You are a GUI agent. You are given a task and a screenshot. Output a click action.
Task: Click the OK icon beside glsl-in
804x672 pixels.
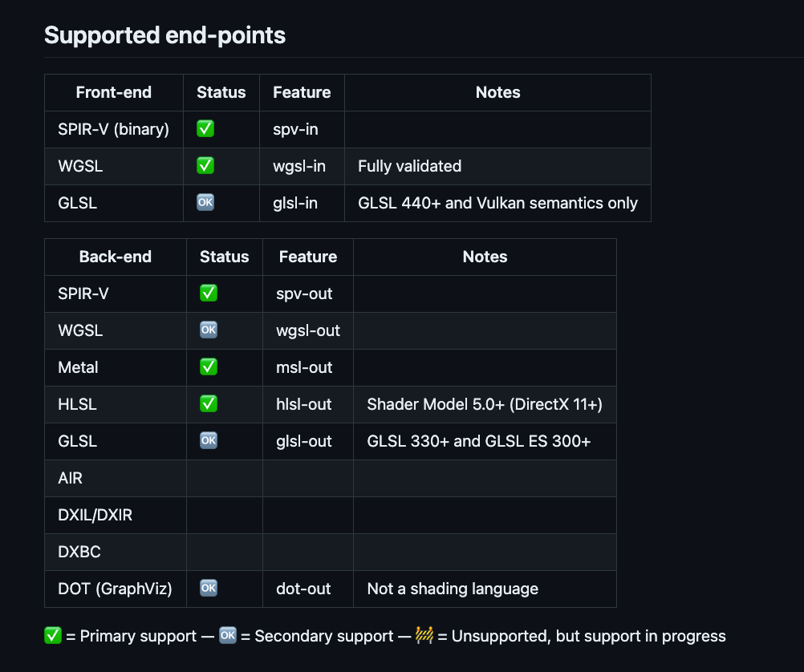tap(205, 203)
